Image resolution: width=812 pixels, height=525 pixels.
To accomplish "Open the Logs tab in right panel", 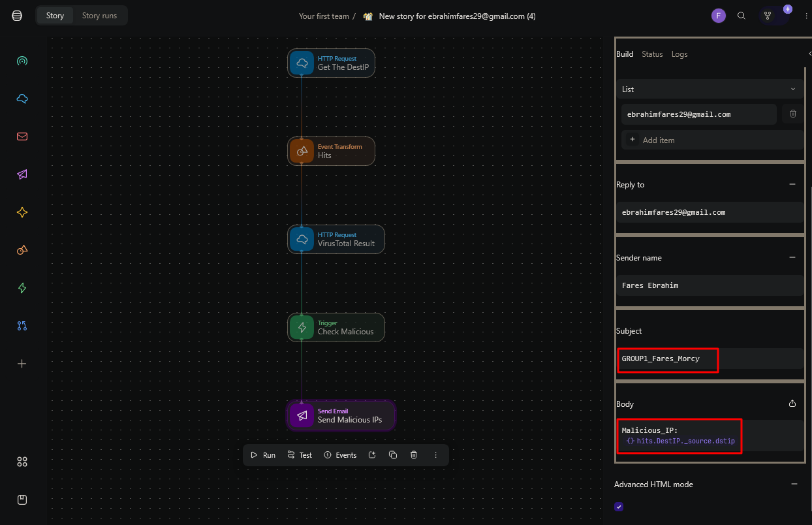I will click(x=679, y=54).
